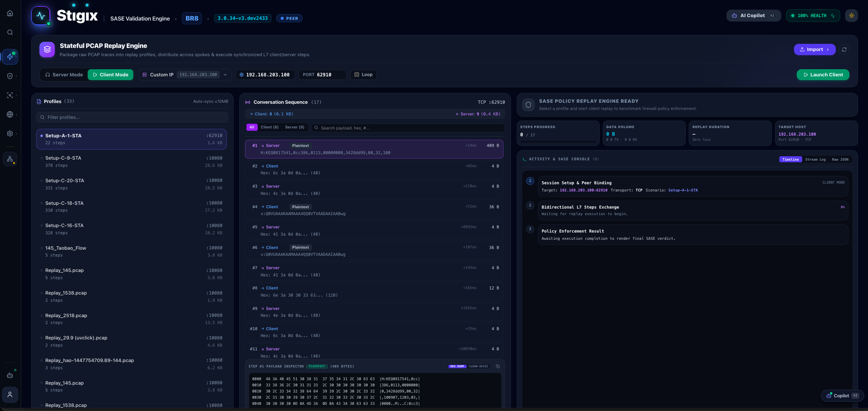Open the scan target icon in sidebar

[10, 95]
